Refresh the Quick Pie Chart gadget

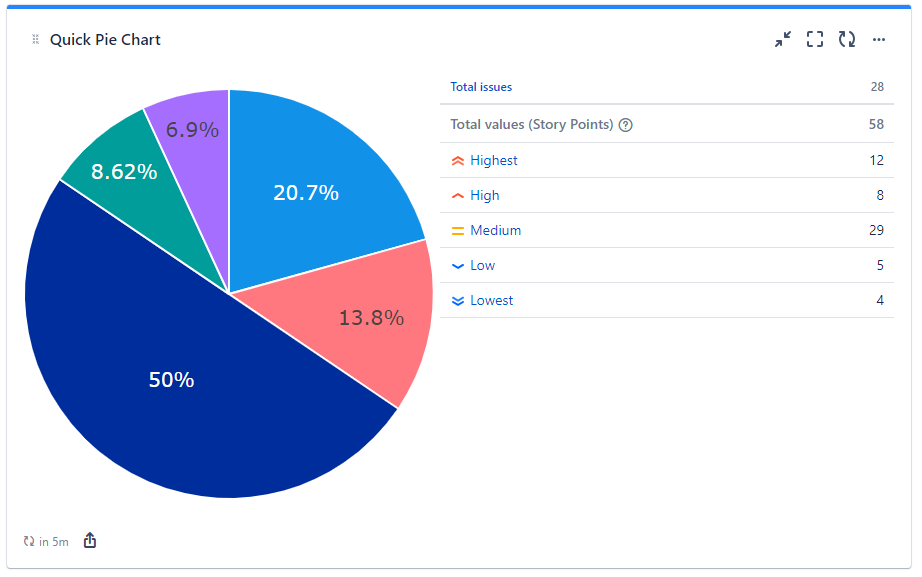[x=847, y=39]
